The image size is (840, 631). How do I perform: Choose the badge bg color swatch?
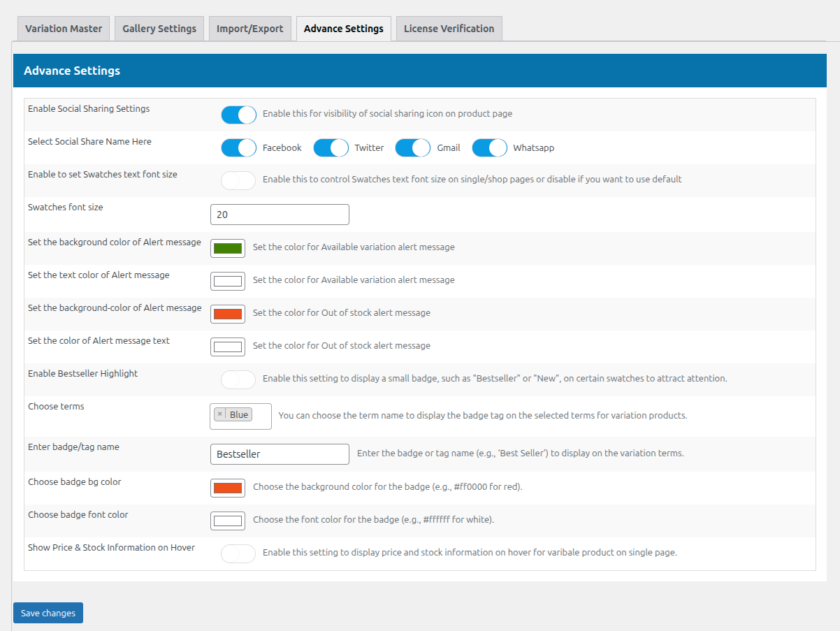[x=228, y=488]
